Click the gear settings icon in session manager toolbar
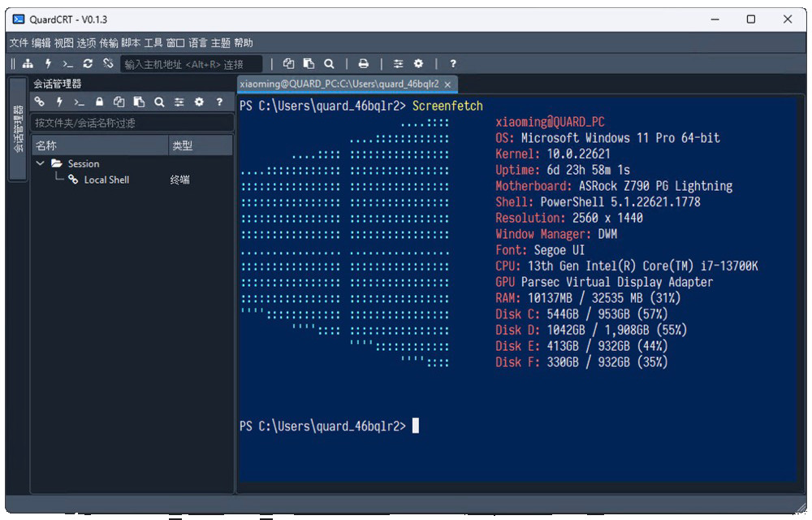 pos(200,102)
